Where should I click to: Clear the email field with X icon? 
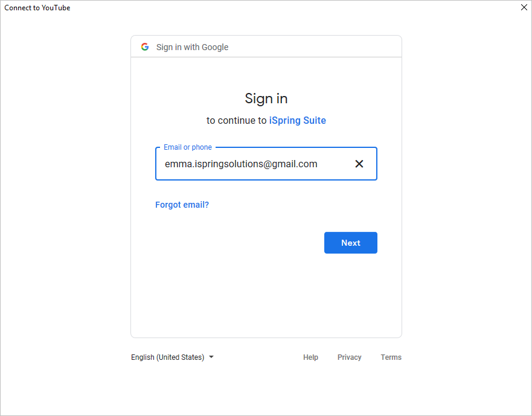pyautogui.click(x=359, y=164)
